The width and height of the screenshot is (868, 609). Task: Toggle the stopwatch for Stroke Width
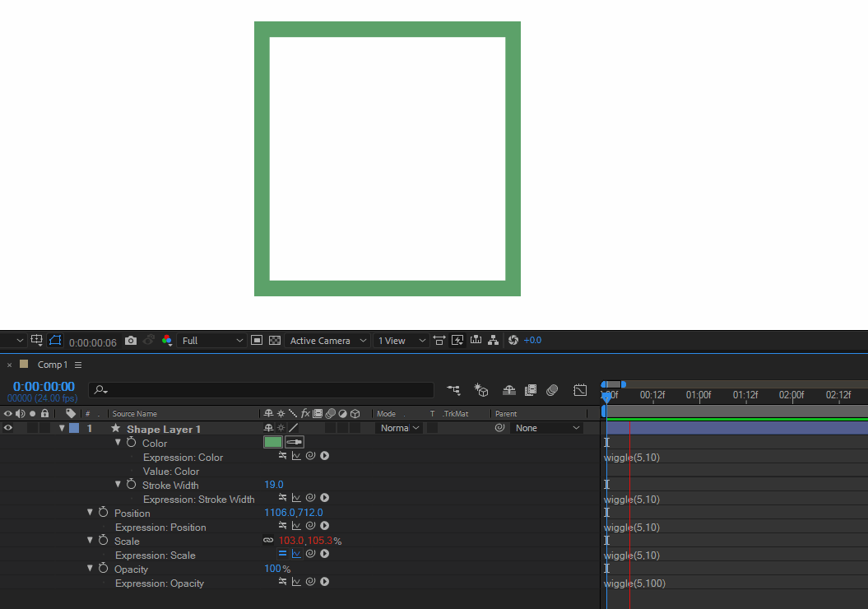click(131, 485)
